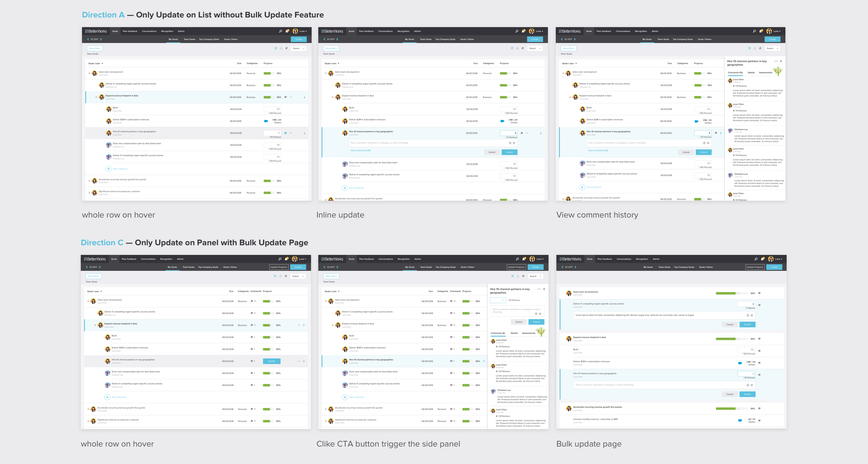This screenshot has height=464, width=868.
Task: Close the side panel in comment history screen
Action: 781,61
